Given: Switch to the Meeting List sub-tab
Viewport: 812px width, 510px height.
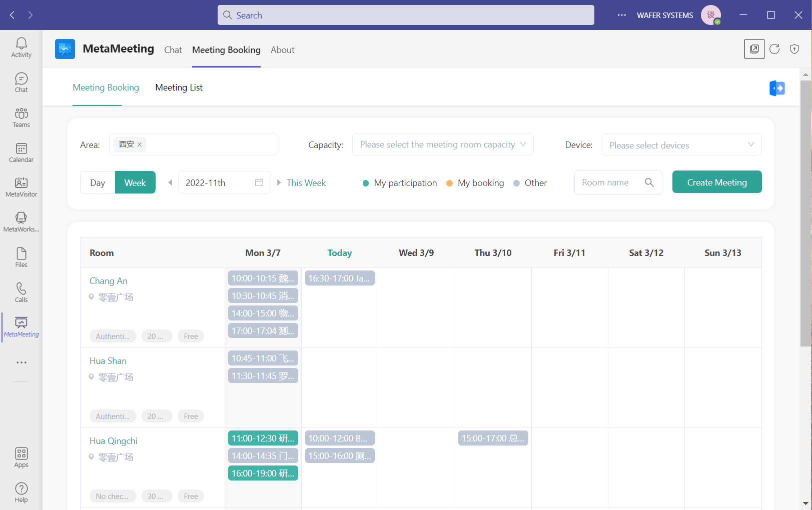Looking at the screenshot, I should point(179,87).
